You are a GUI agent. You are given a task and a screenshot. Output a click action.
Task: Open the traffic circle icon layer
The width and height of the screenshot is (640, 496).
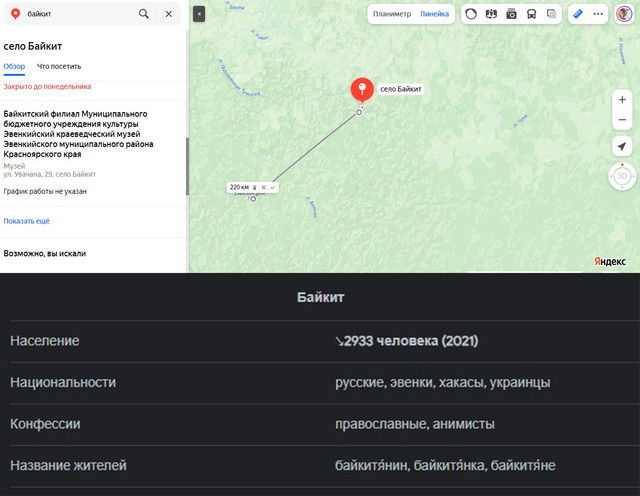point(471,14)
